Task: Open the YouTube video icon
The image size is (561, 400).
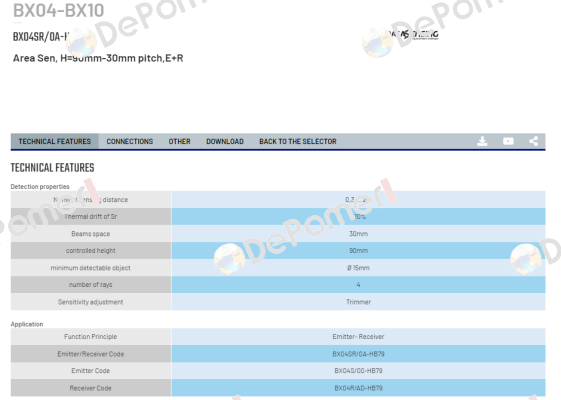Action: [508, 141]
